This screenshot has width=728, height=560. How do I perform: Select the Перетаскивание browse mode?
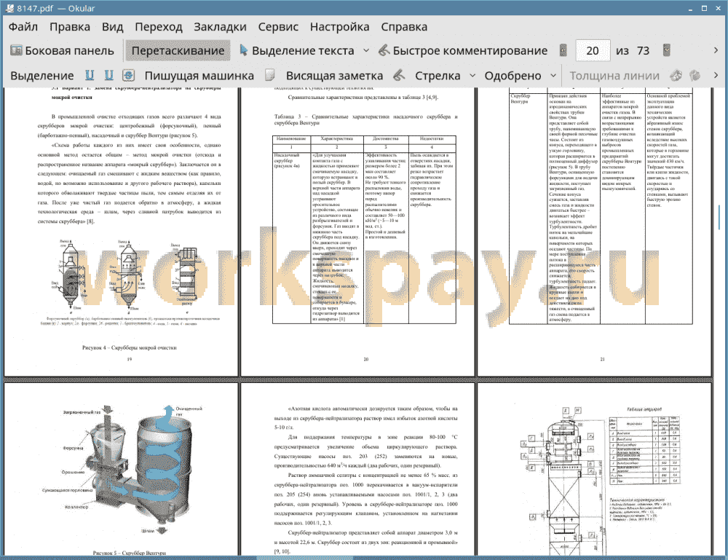pyautogui.click(x=178, y=51)
